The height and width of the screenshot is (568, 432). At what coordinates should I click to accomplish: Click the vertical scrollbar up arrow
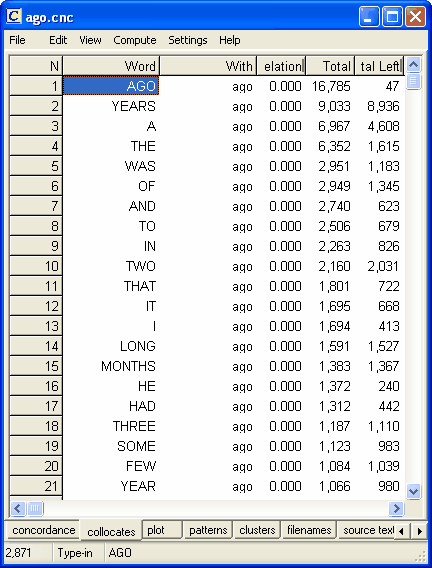pyautogui.click(x=414, y=64)
